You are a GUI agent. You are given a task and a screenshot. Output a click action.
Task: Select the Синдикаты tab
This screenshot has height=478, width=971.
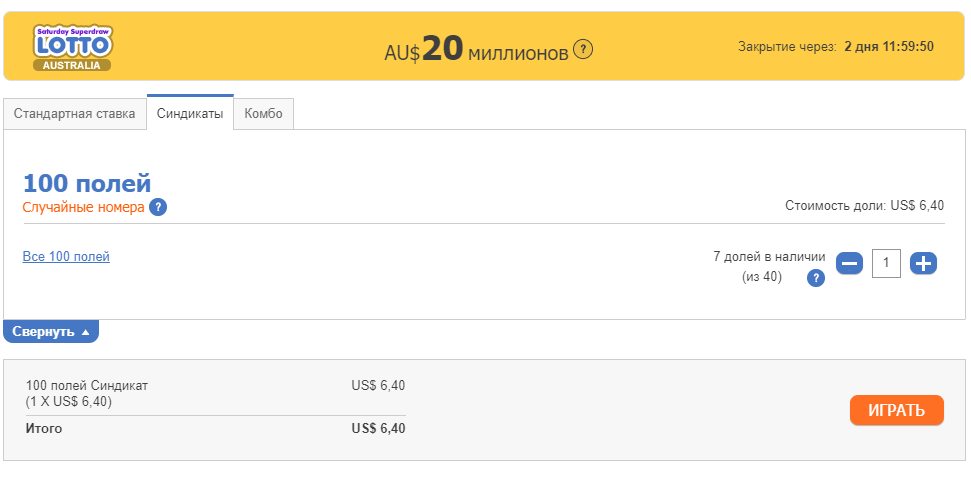[190, 113]
